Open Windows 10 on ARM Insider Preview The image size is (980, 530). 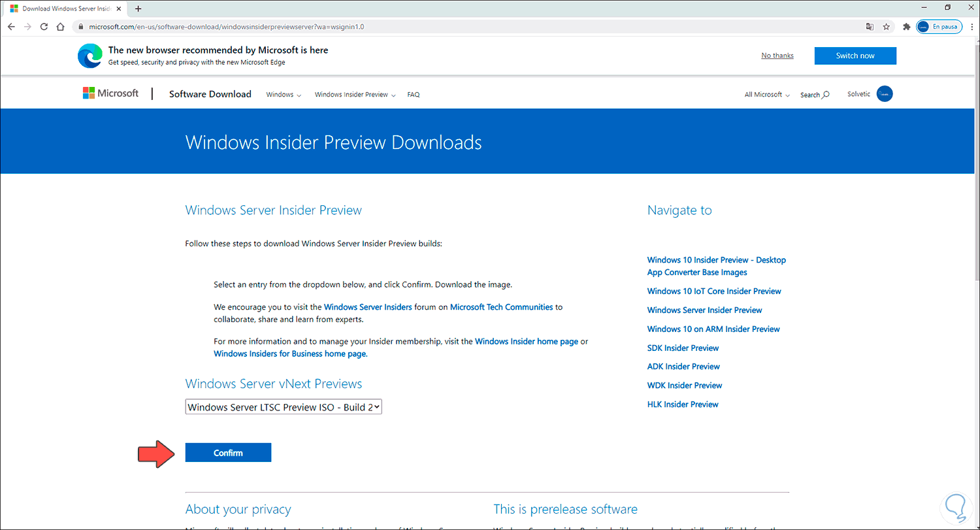pyautogui.click(x=713, y=329)
